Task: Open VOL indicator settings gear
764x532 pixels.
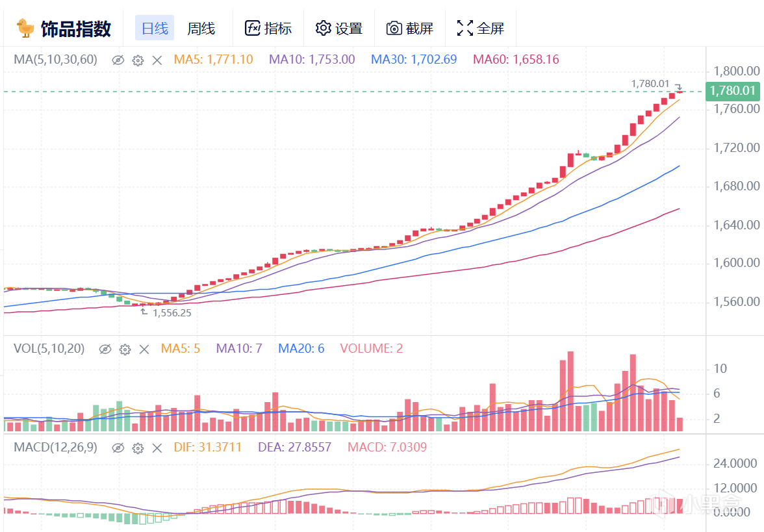Action: point(125,349)
